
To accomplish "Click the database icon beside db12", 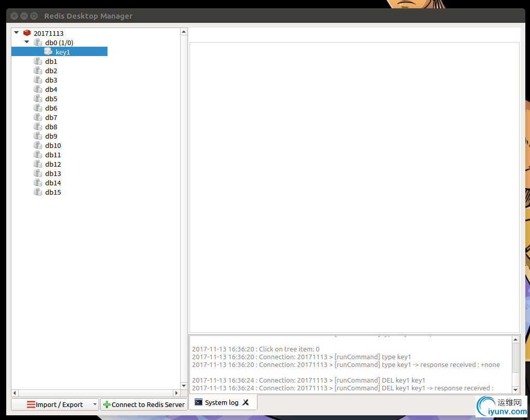I will tap(37, 164).
